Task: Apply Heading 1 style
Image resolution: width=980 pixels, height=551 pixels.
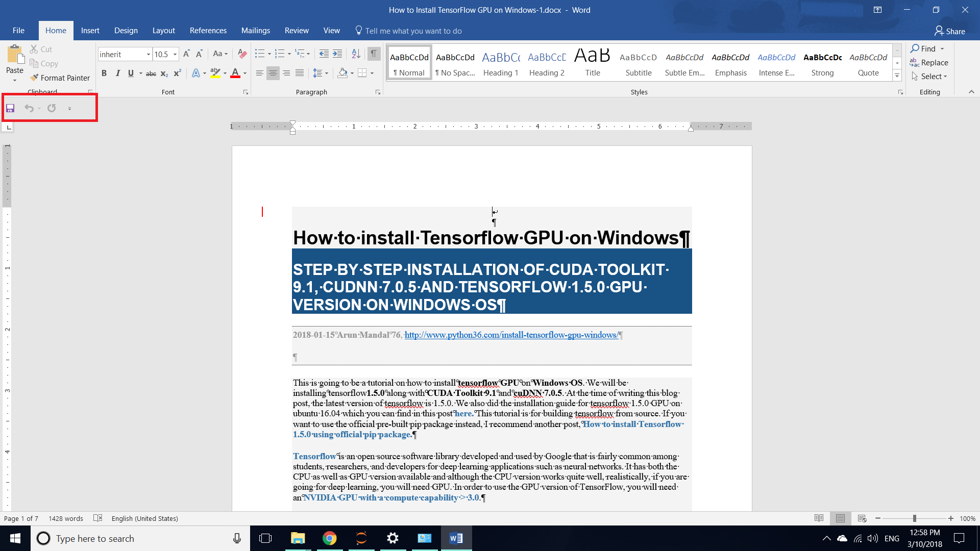Action: 501,63
